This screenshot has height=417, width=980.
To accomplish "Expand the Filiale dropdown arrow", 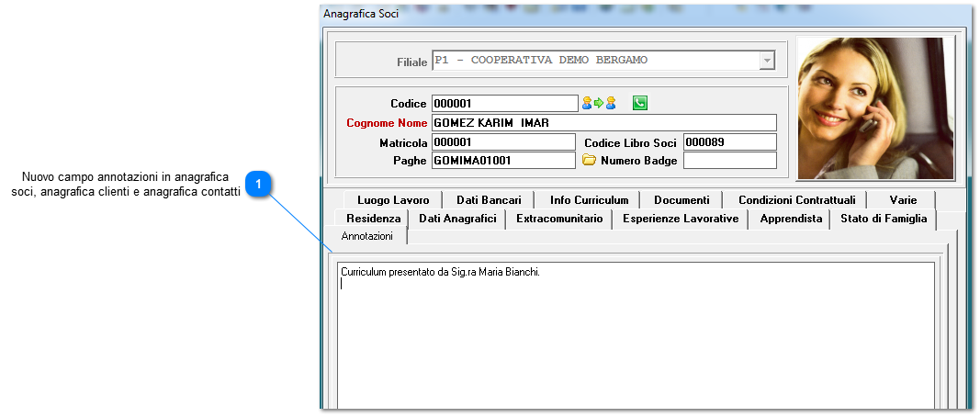I will coord(766,61).
